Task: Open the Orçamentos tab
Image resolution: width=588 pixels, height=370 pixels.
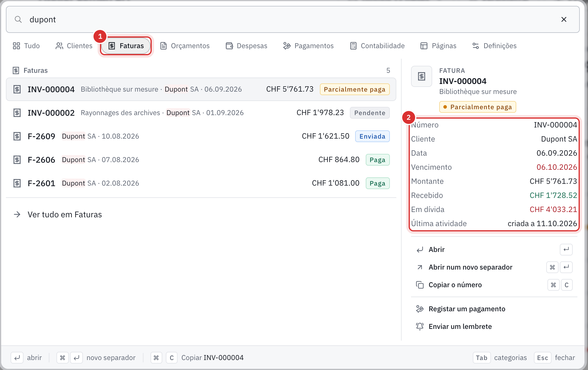Action: pyautogui.click(x=185, y=46)
